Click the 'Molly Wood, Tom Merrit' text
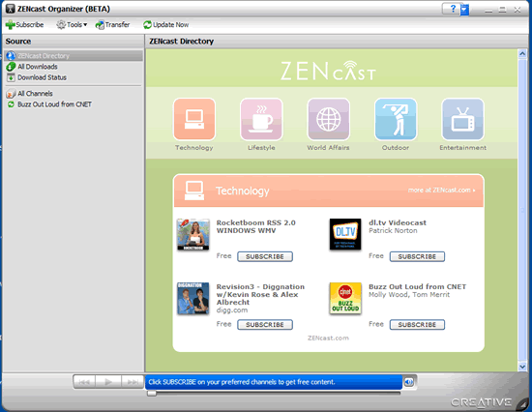Image resolution: width=532 pixels, height=412 pixels. pyautogui.click(x=409, y=295)
